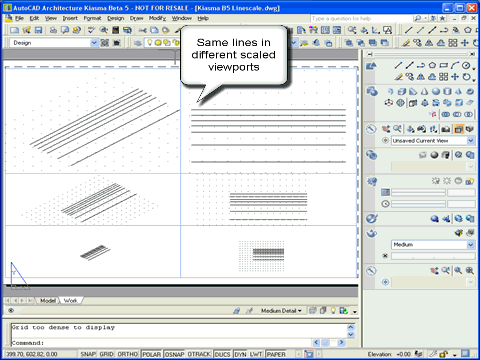This screenshot has height=360, width=480.
Task: Click the lower time slider with clock icon
Action: 418,204
